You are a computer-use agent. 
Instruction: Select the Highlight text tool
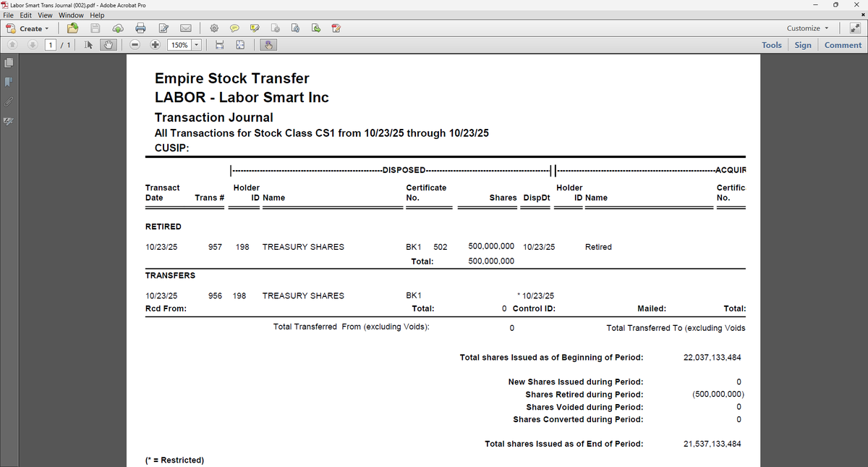point(255,28)
